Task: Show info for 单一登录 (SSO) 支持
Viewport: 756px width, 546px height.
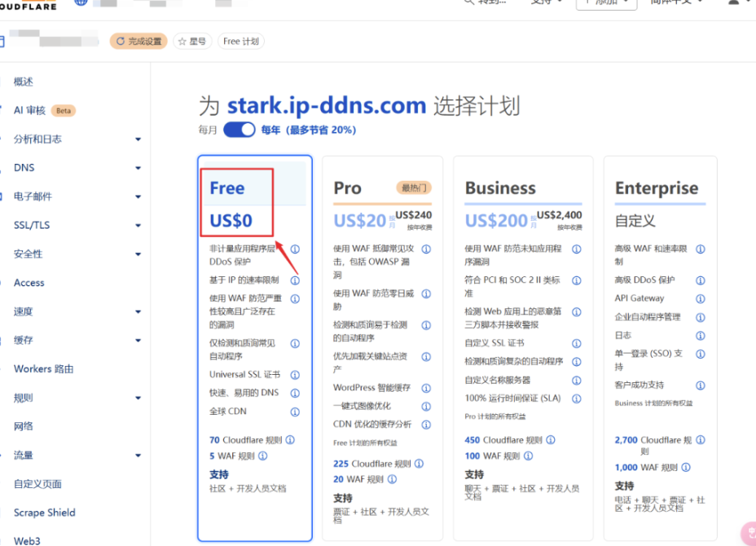Action: (701, 354)
